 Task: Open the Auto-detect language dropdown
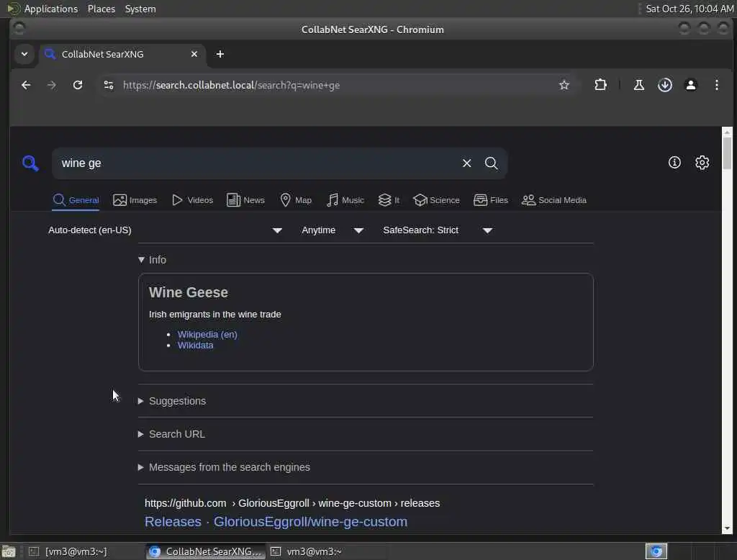click(165, 230)
